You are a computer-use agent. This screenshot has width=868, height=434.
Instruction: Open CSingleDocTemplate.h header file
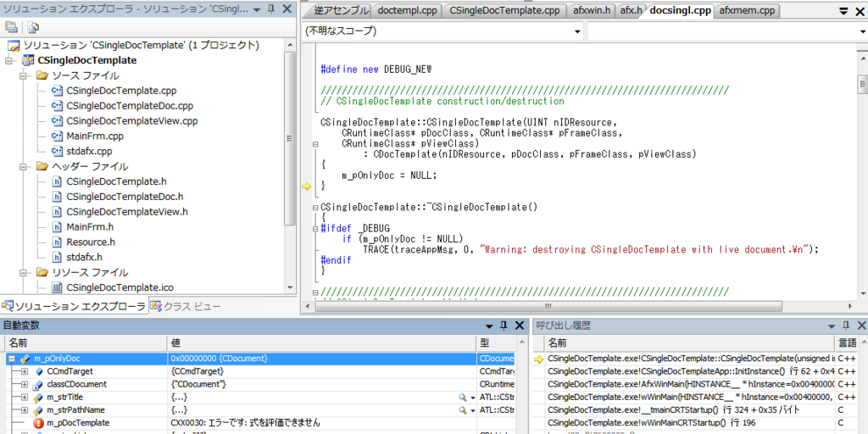coord(116,181)
